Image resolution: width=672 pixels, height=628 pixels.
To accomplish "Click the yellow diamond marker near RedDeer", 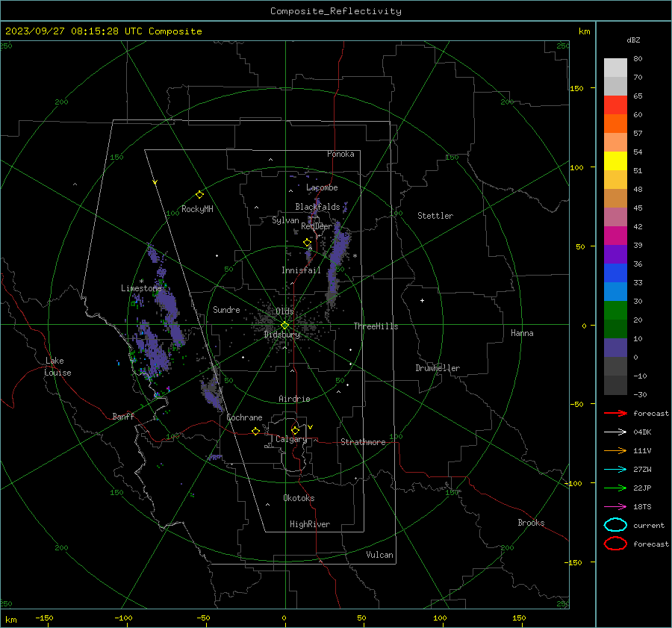I will pyautogui.click(x=307, y=243).
